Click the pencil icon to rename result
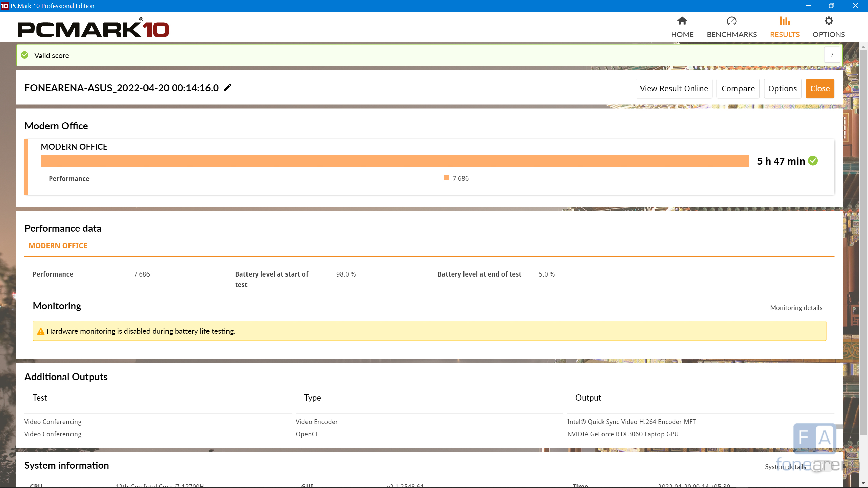868x488 pixels. [228, 88]
